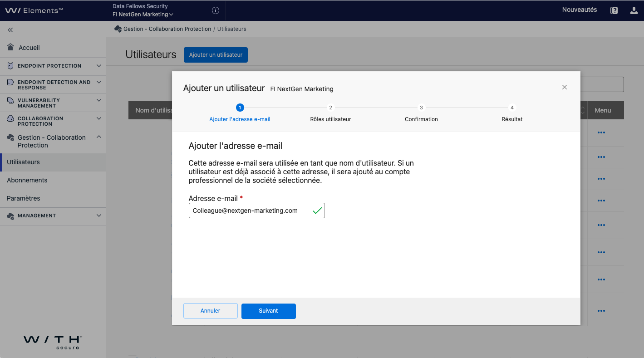Click the Endpoint Protection shield icon
The width and height of the screenshot is (644, 358).
10,66
